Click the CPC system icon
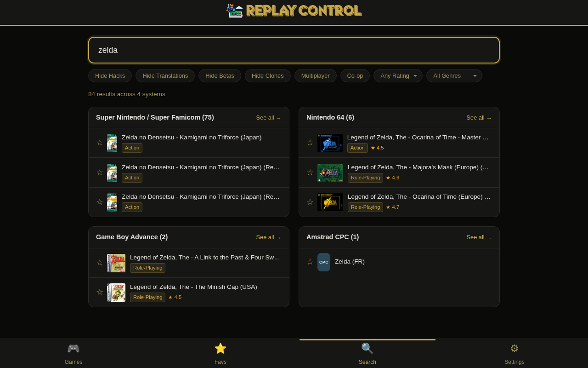 point(324,262)
